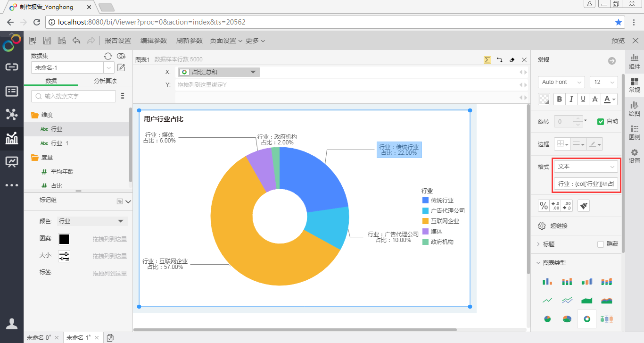Click 刷新参数 in toolbar
Screen dimensions: 644x343
190,41
